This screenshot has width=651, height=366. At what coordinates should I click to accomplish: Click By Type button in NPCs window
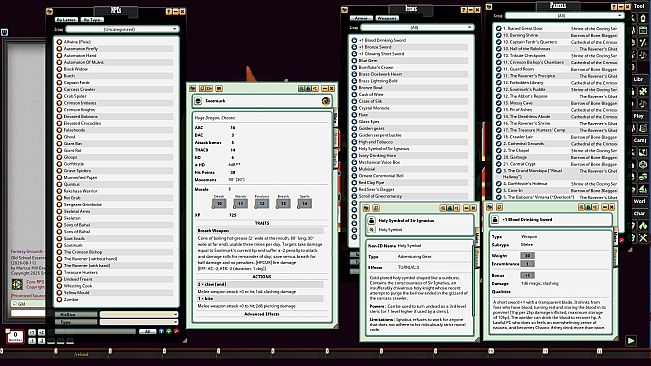[92, 20]
